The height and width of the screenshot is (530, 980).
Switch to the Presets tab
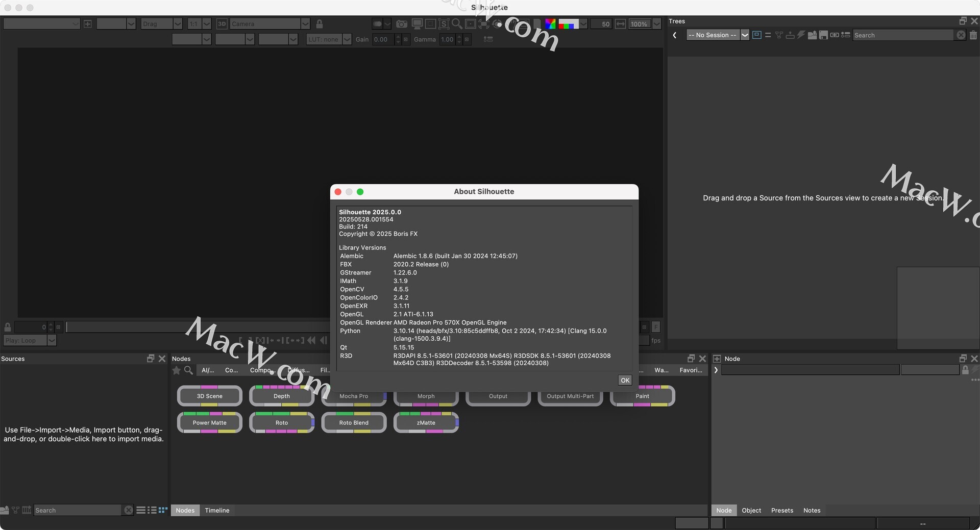coord(782,510)
